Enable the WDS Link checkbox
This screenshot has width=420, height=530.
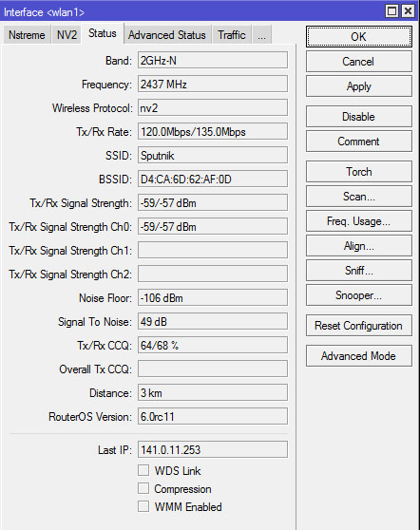pos(143,470)
